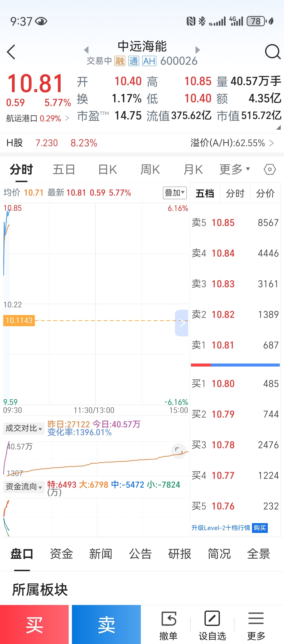The height and width of the screenshot is (644, 284).
Task: Open the 溢价(A/H) premium details row
Action: click(x=232, y=143)
